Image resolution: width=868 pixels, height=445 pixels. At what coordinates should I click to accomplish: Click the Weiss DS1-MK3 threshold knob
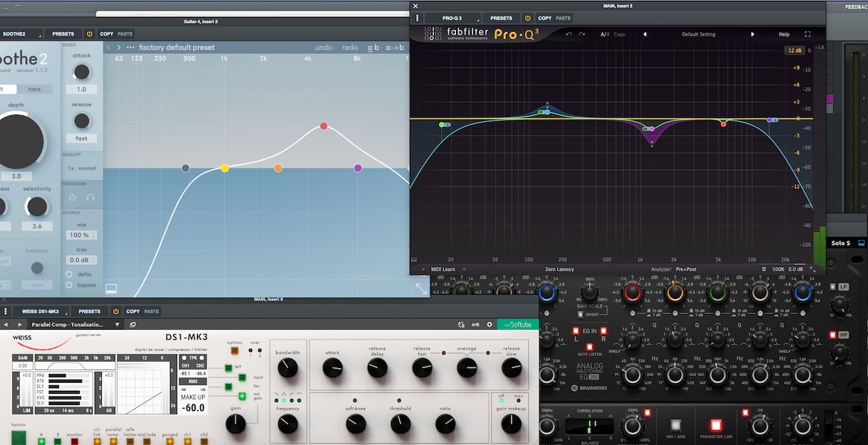coord(401,424)
